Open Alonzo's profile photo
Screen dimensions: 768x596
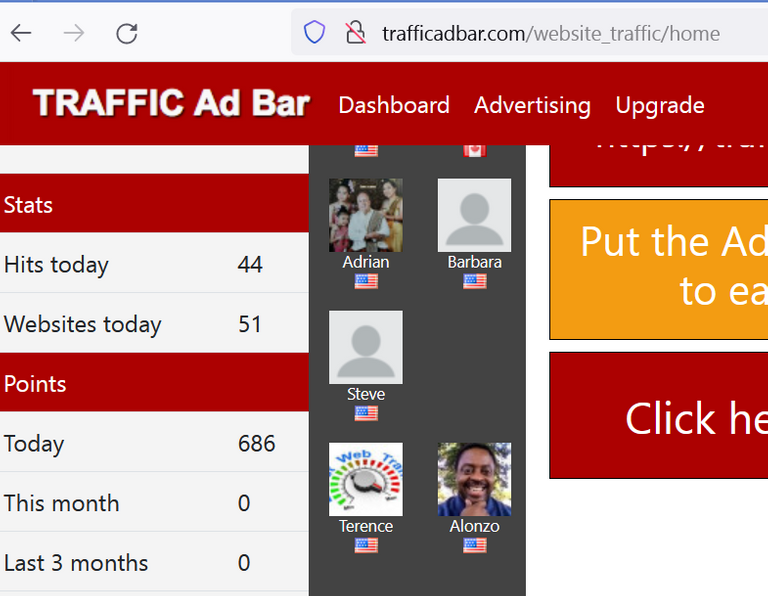(475, 479)
